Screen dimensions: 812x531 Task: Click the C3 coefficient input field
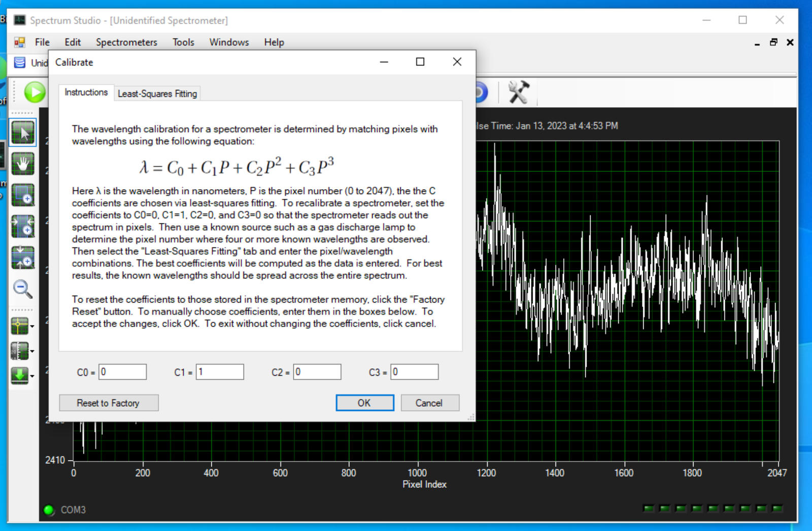click(x=414, y=372)
